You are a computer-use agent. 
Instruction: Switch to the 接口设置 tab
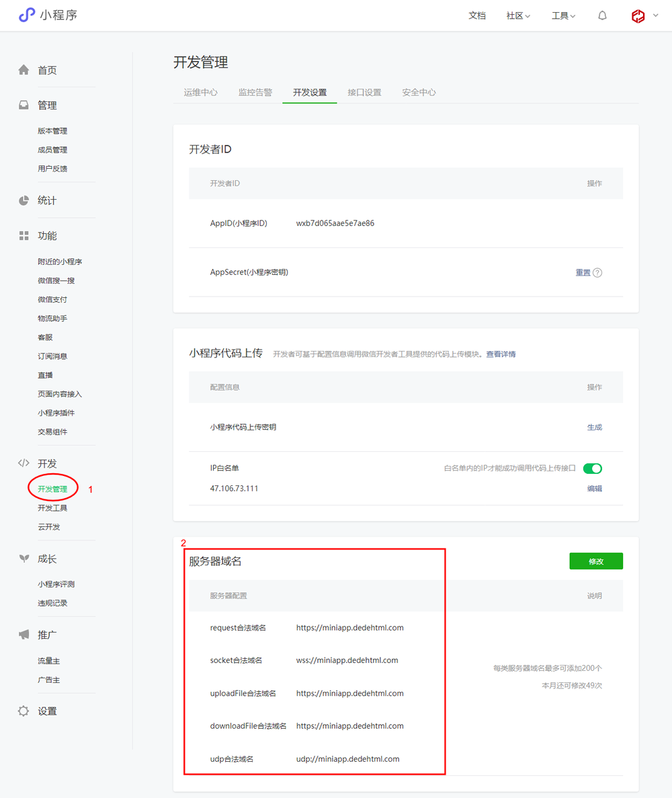click(364, 92)
